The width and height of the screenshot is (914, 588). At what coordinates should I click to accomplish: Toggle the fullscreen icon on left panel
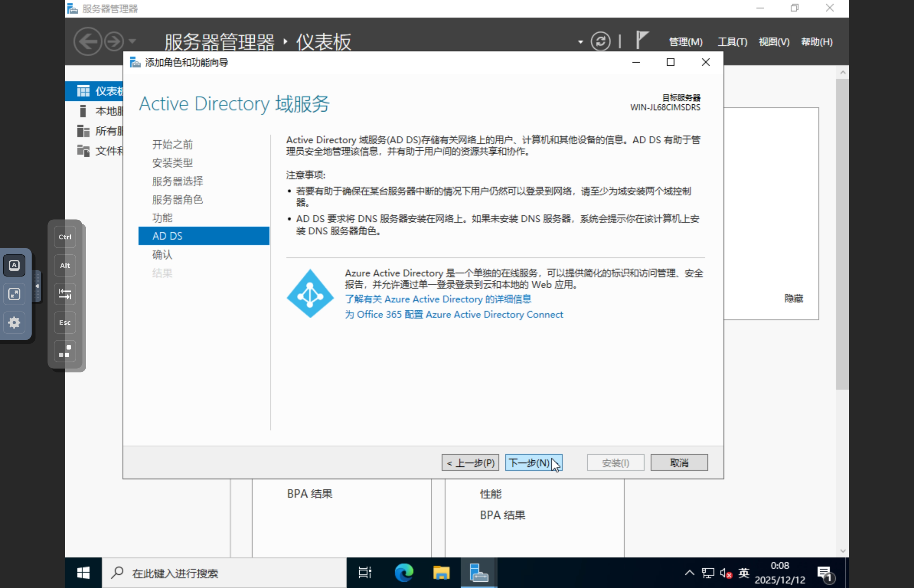tap(15, 293)
